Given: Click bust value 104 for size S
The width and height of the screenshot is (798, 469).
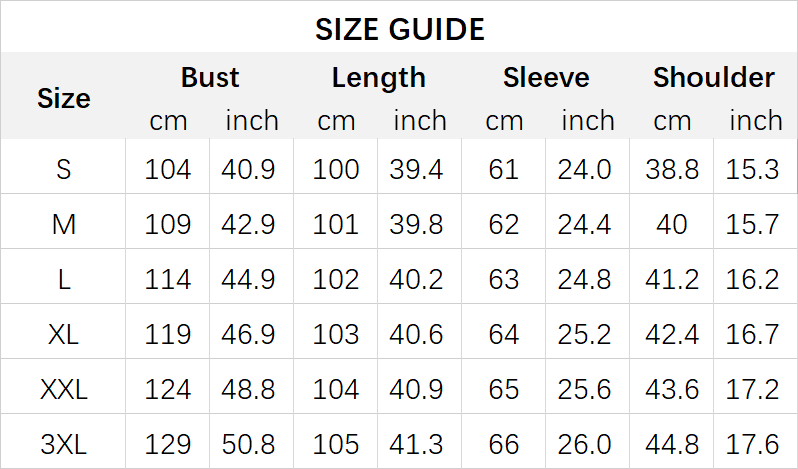Looking at the screenshot, I should (168, 169).
